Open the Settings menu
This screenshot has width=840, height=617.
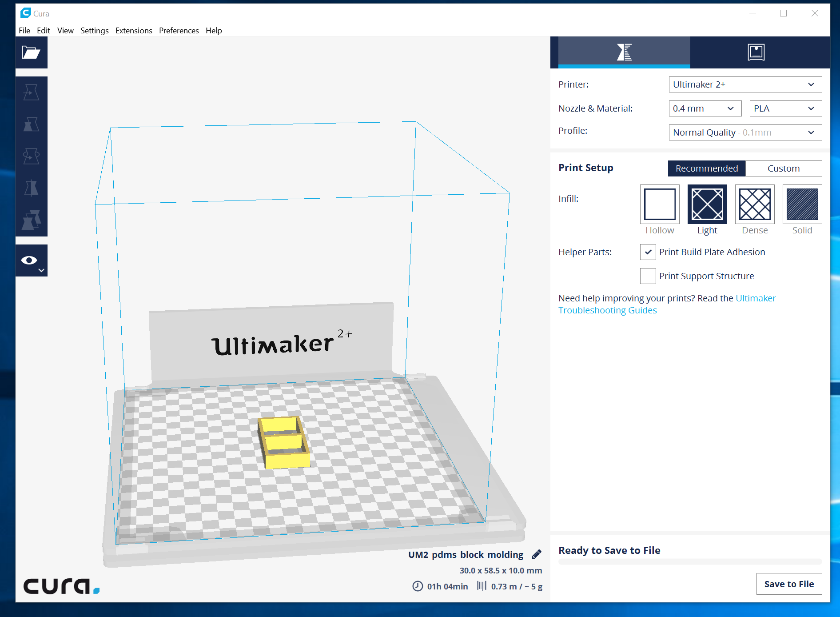point(95,30)
